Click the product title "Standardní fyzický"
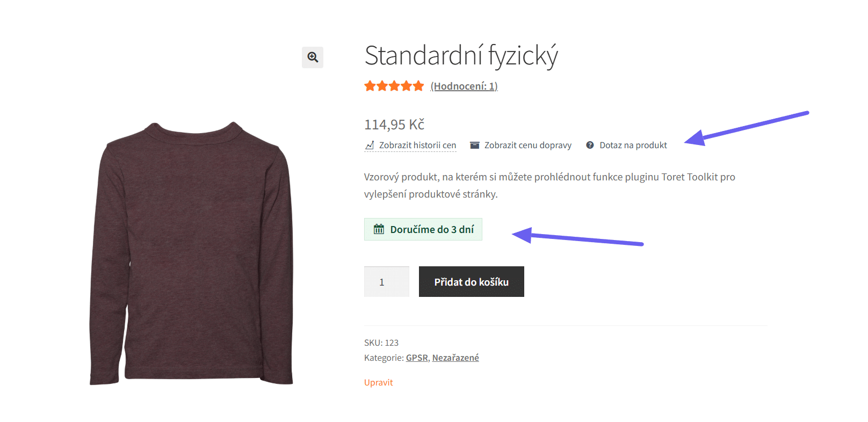The height and width of the screenshot is (422, 868). [x=461, y=55]
